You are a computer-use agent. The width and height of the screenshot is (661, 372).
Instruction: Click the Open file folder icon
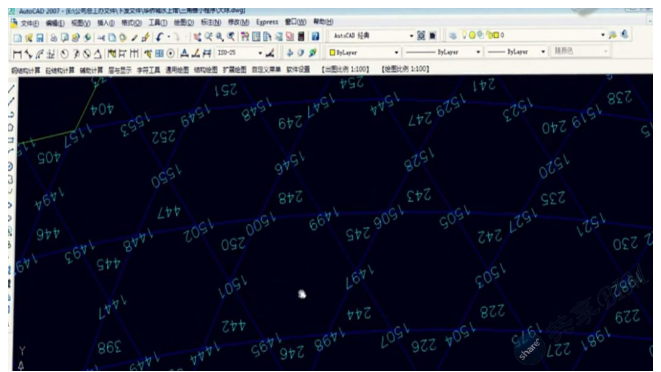click(29, 38)
